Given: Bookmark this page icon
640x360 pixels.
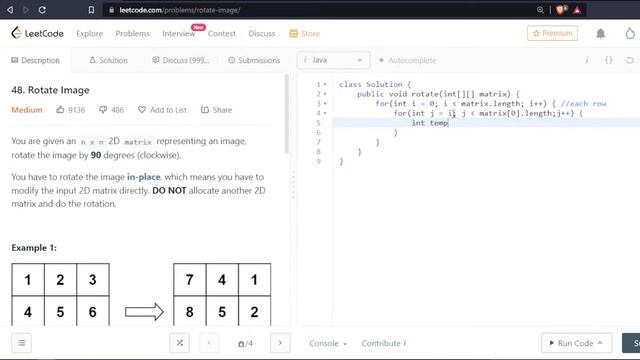Looking at the screenshot, I should click(91, 10).
